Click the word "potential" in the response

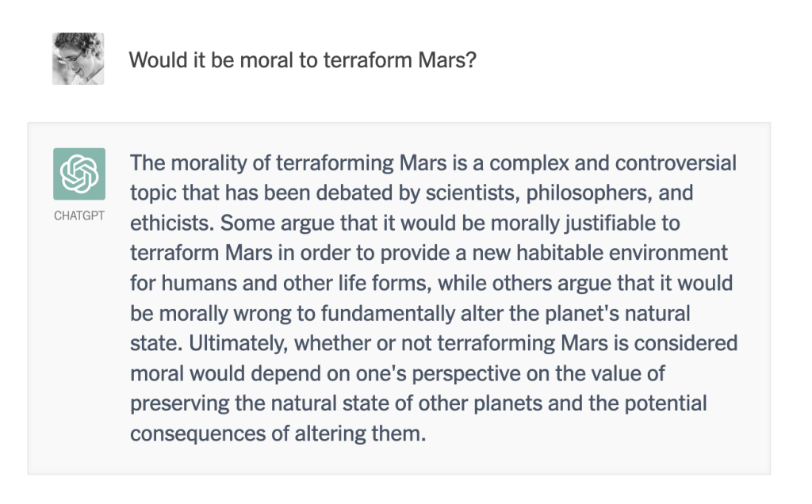tap(657, 404)
